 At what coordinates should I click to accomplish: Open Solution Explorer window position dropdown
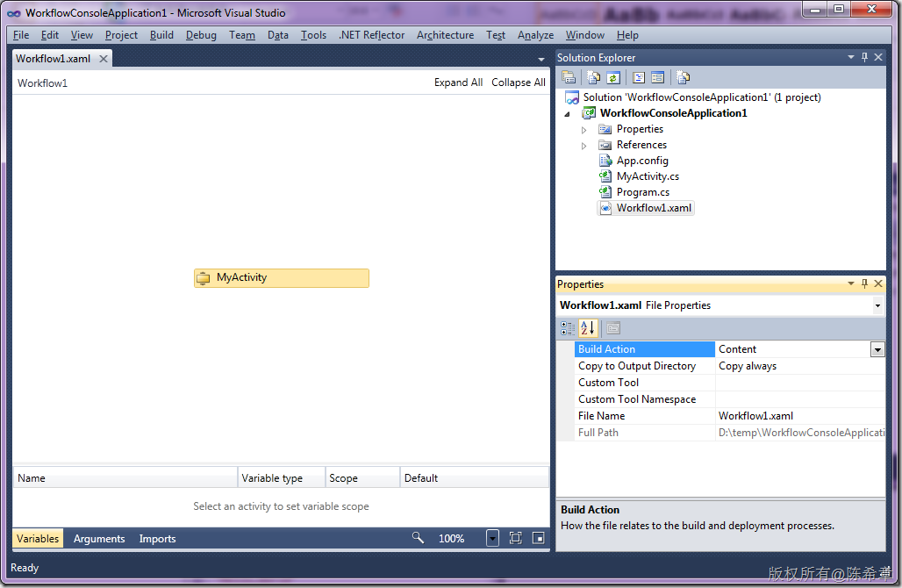point(851,57)
